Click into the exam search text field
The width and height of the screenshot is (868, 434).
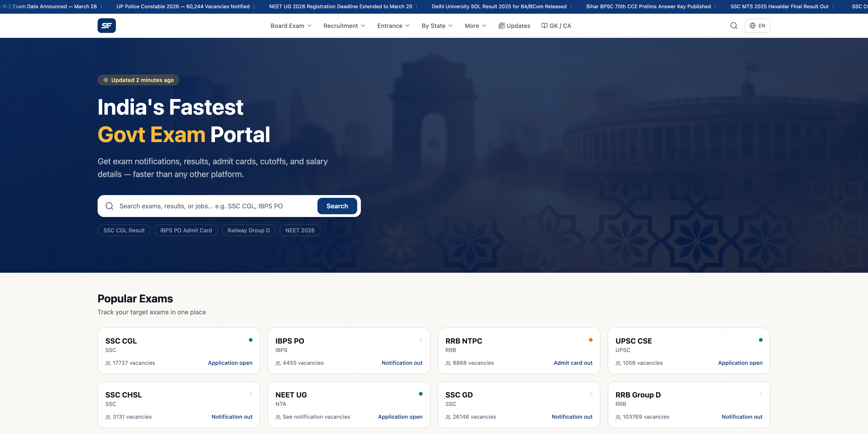216,206
